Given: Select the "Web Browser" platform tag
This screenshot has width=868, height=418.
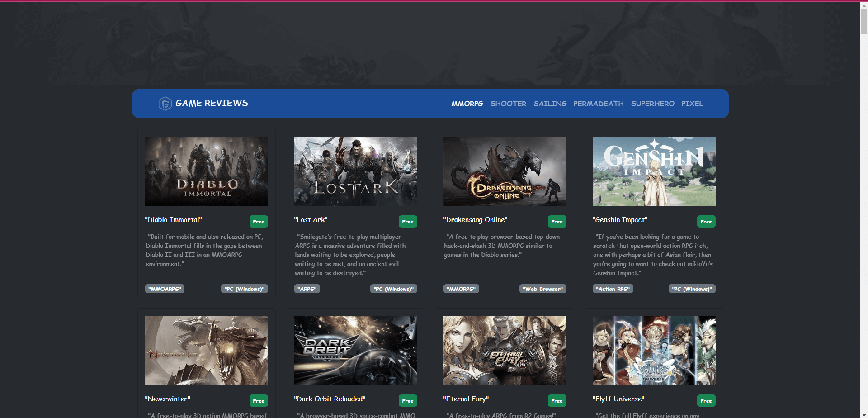Looking at the screenshot, I should (x=542, y=289).
